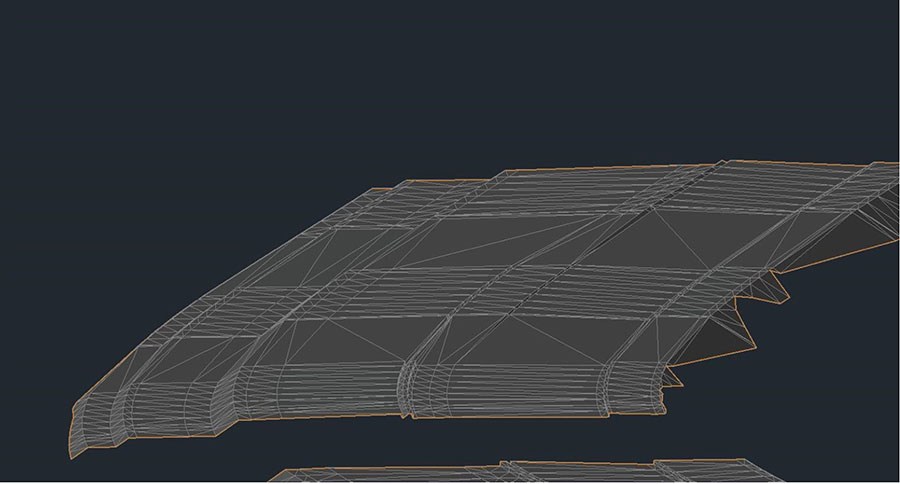Select the curved left boundary edge of the mesh
Viewport: 900px width, 484px height.
click(200, 290)
